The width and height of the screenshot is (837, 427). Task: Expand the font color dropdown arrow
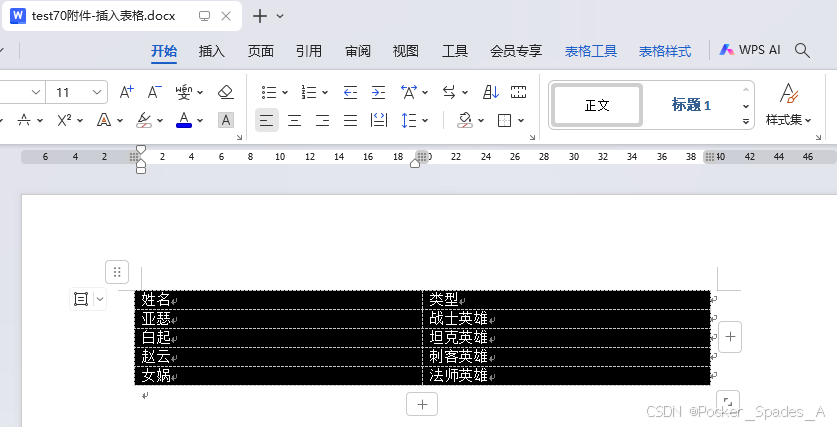click(x=200, y=121)
